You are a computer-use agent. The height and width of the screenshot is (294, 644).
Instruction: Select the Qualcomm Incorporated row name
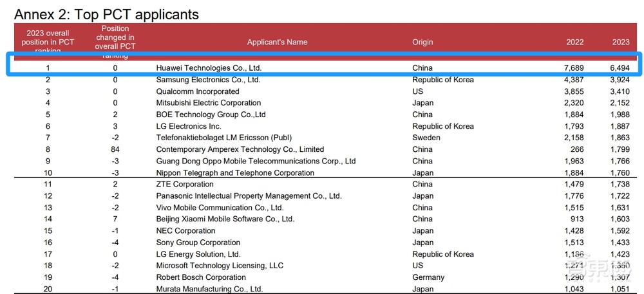[x=189, y=91]
